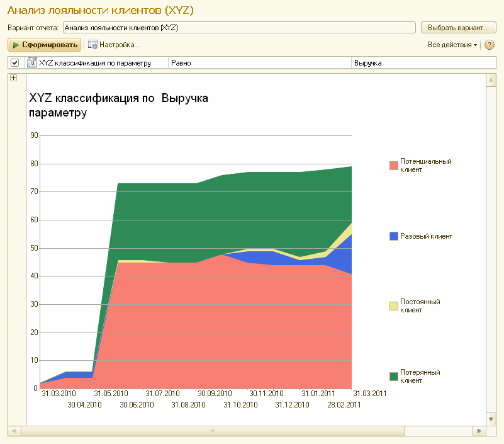Click the 31.05.2010 axis date label
Viewport: 504px width, 444px height.
tap(111, 394)
